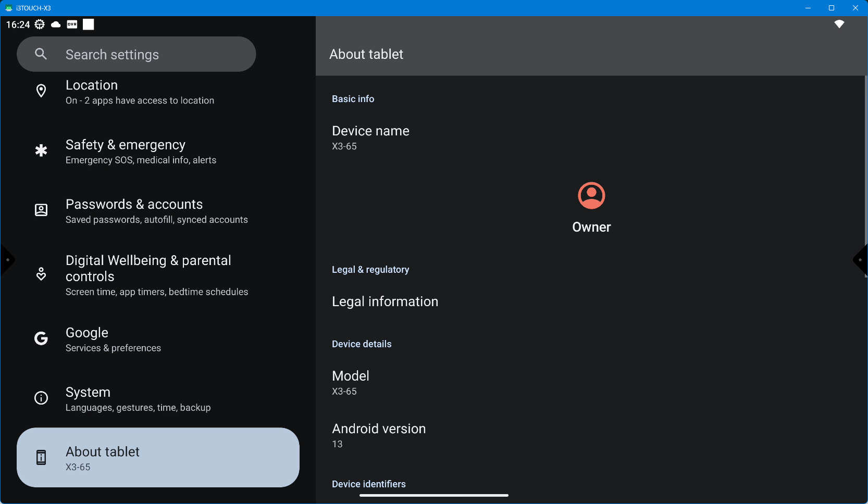Click the Location pin icon
Viewport: 868px width, 504px height.
[41, 91]
